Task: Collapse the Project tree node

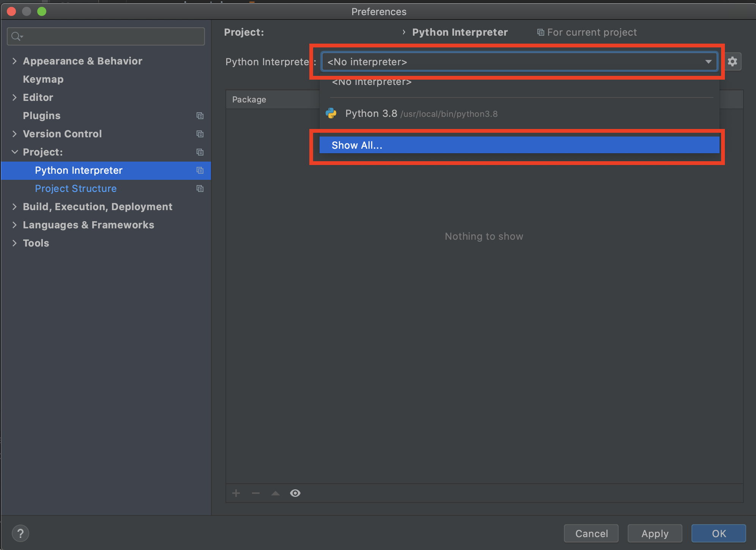Action: tap(14, 152)
